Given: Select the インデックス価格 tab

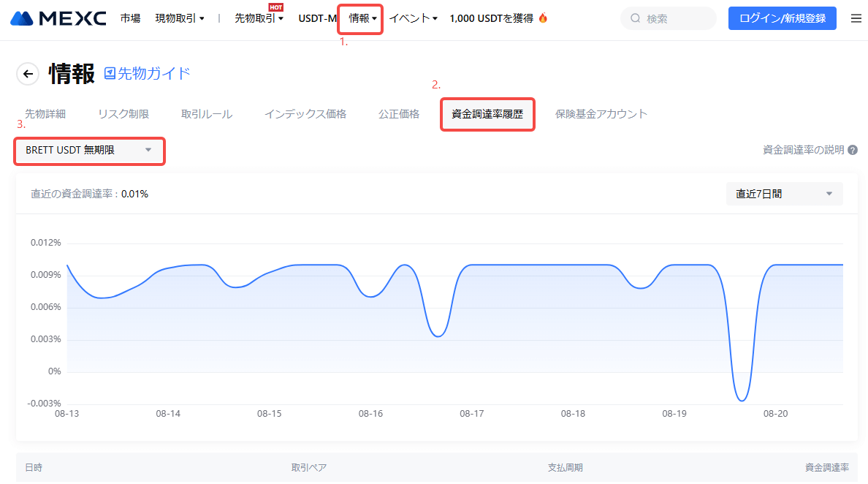Looking at the screenshot, I should [x=305, y=114].
